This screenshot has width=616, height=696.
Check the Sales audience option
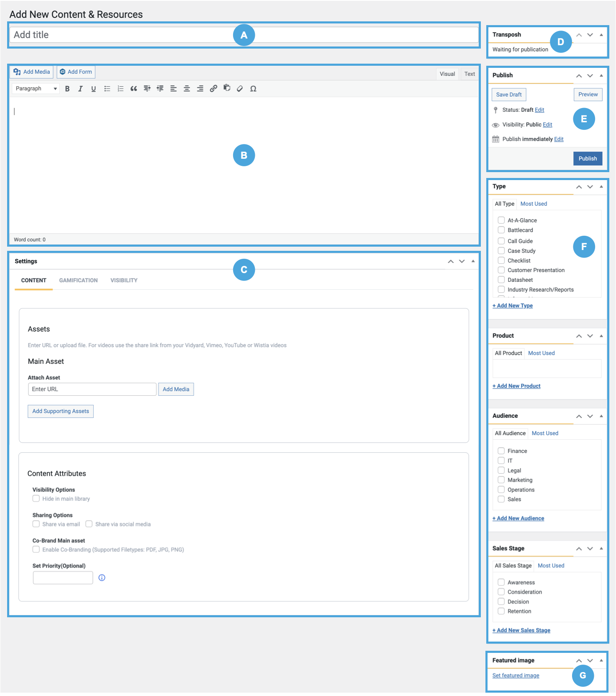(501, 499)
